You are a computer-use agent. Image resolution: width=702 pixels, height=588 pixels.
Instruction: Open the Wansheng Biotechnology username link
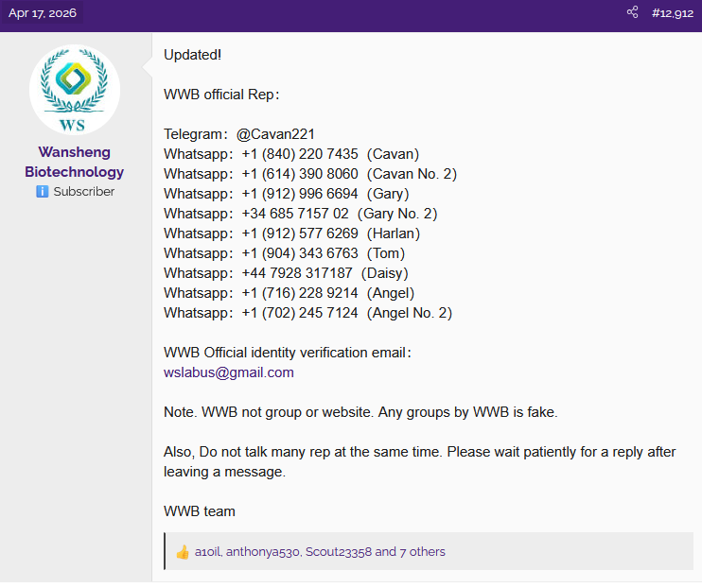(75, 162)
